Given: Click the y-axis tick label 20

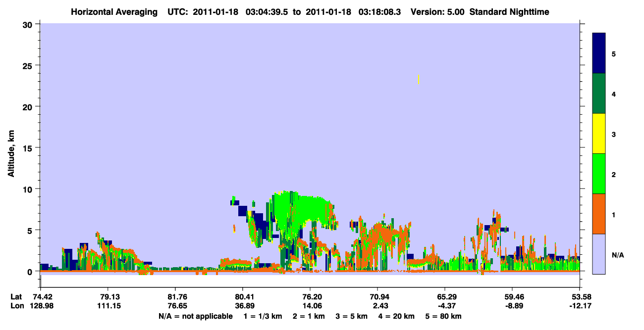Looking at the screenshot, I should (x=28, y=106).
